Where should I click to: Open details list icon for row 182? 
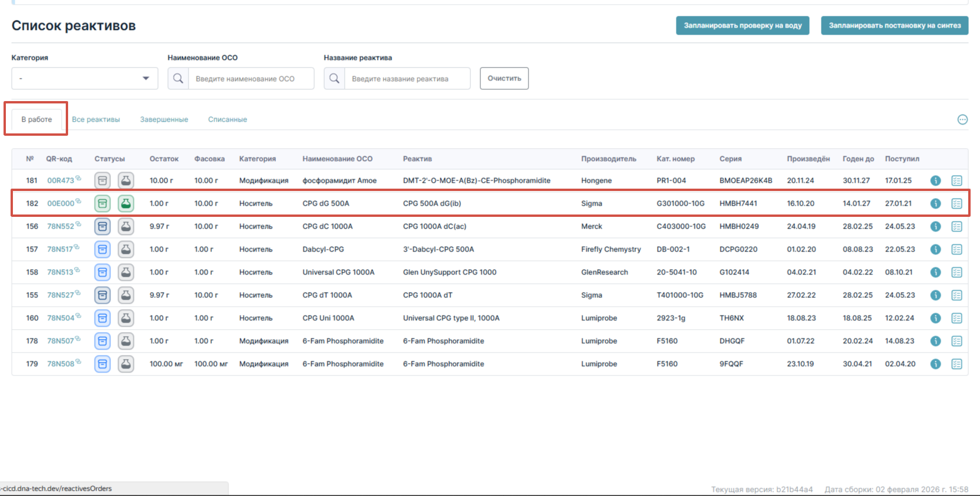pos(957,203)
